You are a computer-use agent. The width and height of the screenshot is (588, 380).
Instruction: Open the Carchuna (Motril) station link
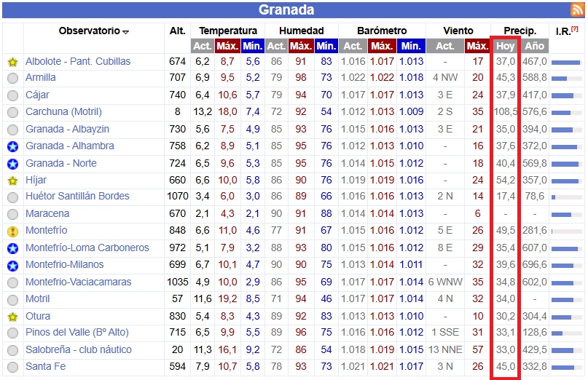tap(63, 112)
